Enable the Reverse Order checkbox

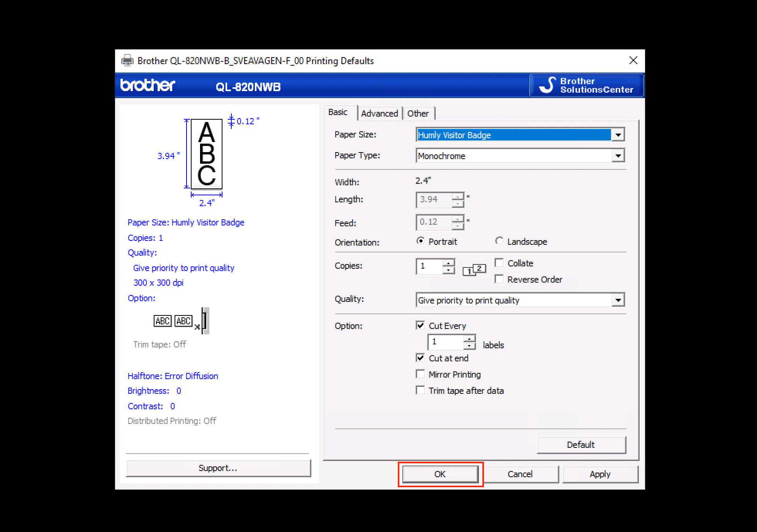[499, 279]
